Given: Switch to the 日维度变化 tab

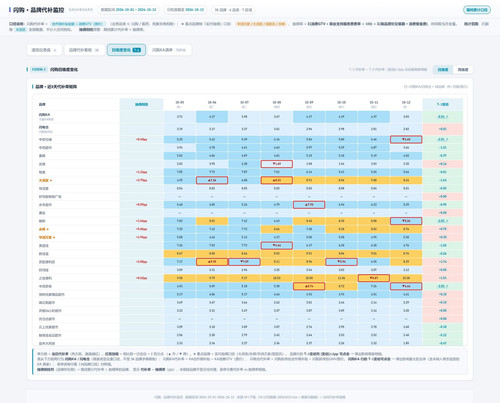Looking at the screenshot, I should pos(126,50).
